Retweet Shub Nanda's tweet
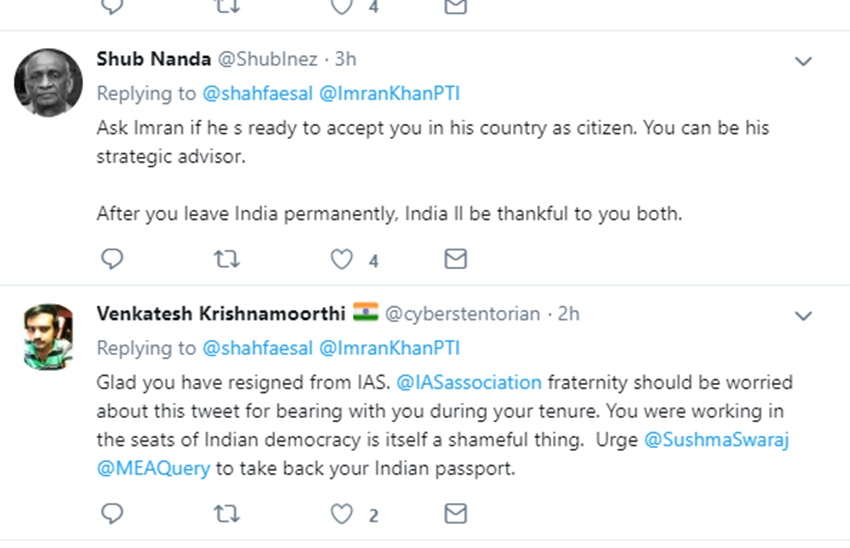 coord(227,260)
